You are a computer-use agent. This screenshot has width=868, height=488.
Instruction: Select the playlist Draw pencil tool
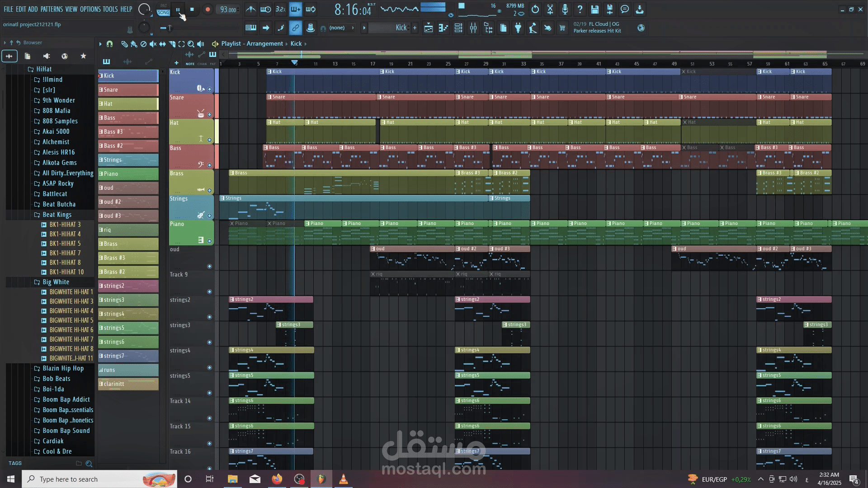coord(124,44)
